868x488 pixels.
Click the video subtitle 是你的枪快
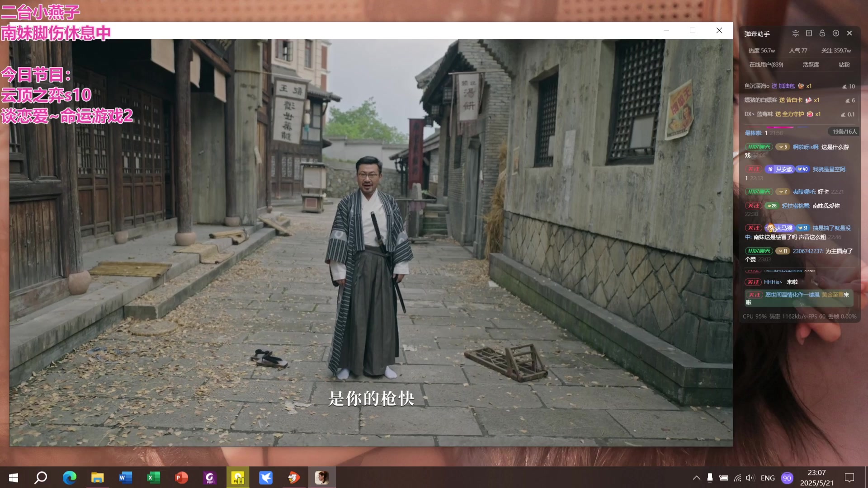(x=371, y=398)
